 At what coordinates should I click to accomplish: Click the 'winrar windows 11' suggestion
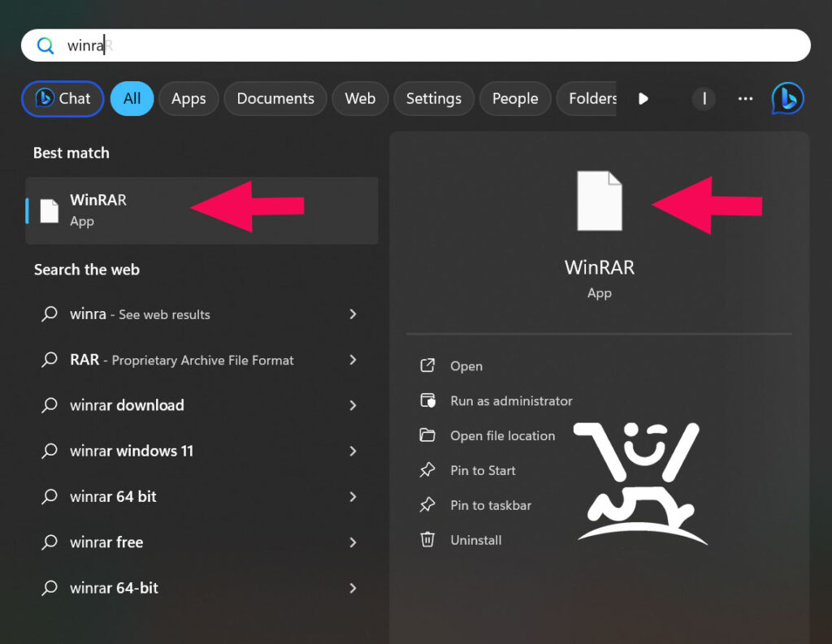click(x=201, y=451)
